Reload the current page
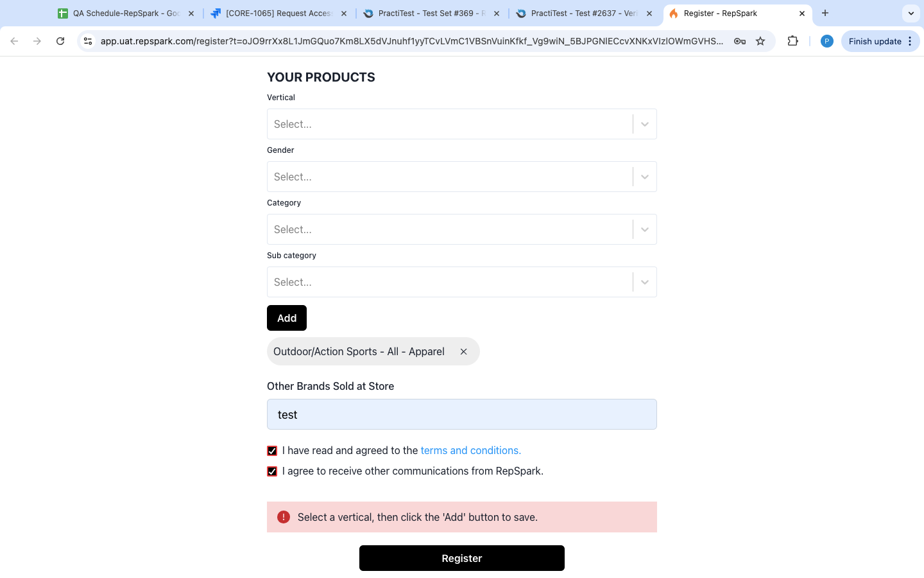This screenshot has width=924, height=578. (x=60, y=41)
